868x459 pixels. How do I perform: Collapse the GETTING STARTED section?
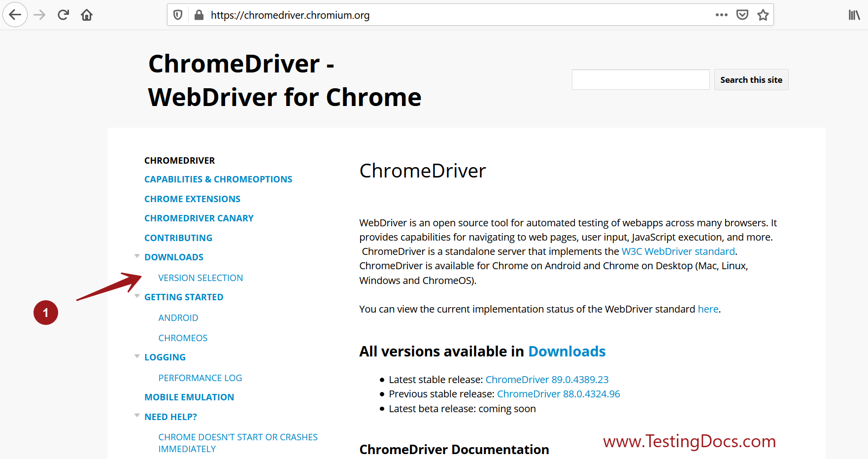point(137,295)
